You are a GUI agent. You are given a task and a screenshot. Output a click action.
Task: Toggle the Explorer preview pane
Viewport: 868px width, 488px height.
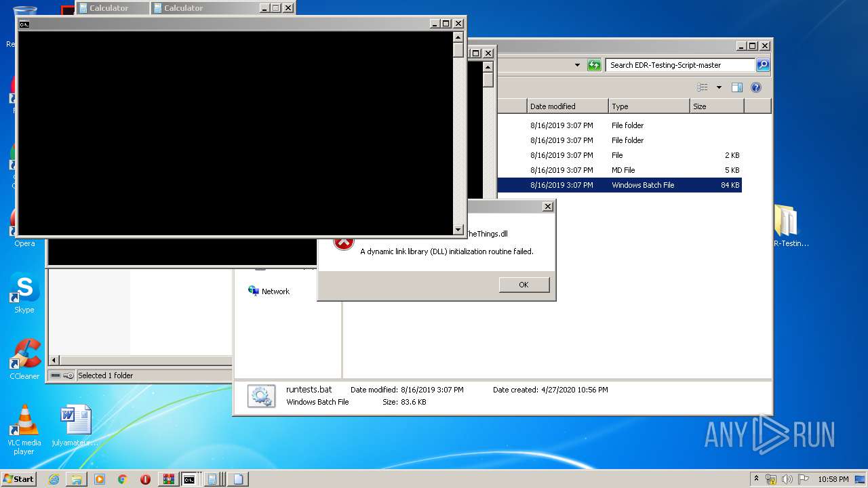(737, 87)
